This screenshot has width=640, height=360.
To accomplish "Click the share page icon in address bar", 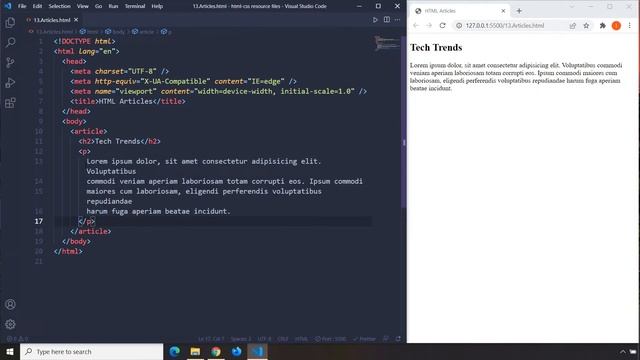I will tap(573, 25).
